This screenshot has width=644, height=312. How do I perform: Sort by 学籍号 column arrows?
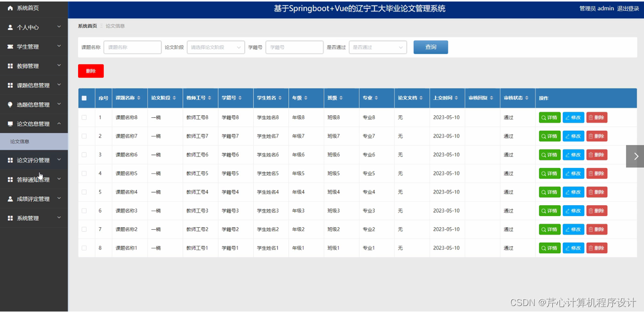240,98
